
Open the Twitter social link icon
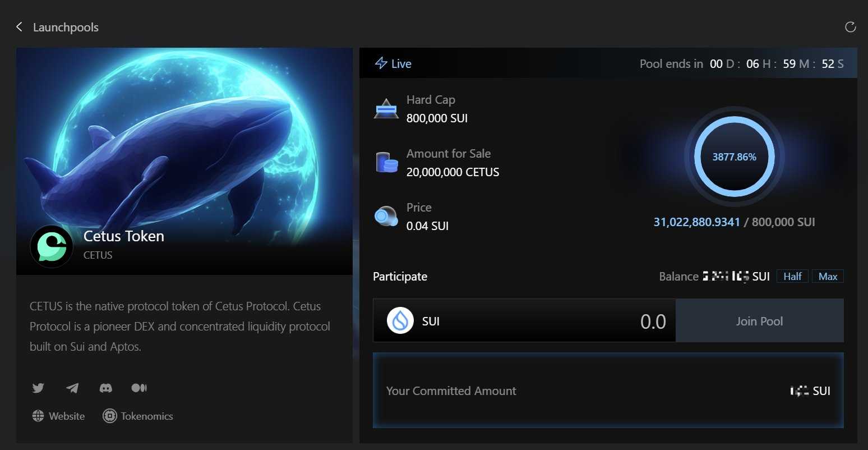point(38,388)
